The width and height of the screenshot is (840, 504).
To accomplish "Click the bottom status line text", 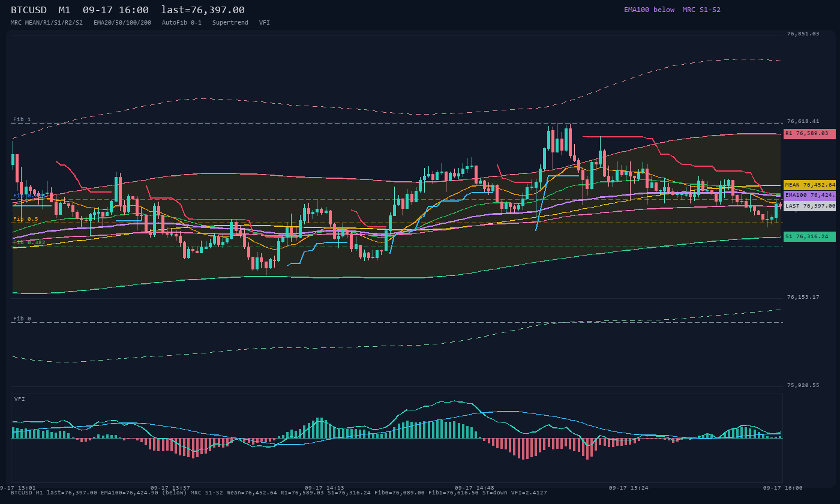I will [279, 493].
